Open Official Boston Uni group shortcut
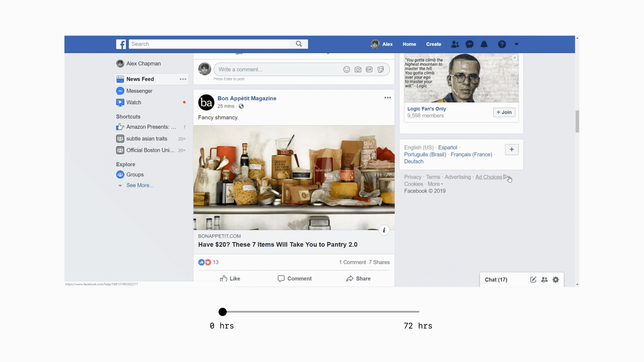644x362 pixels. pyautogui.click(x=151, y=150)
